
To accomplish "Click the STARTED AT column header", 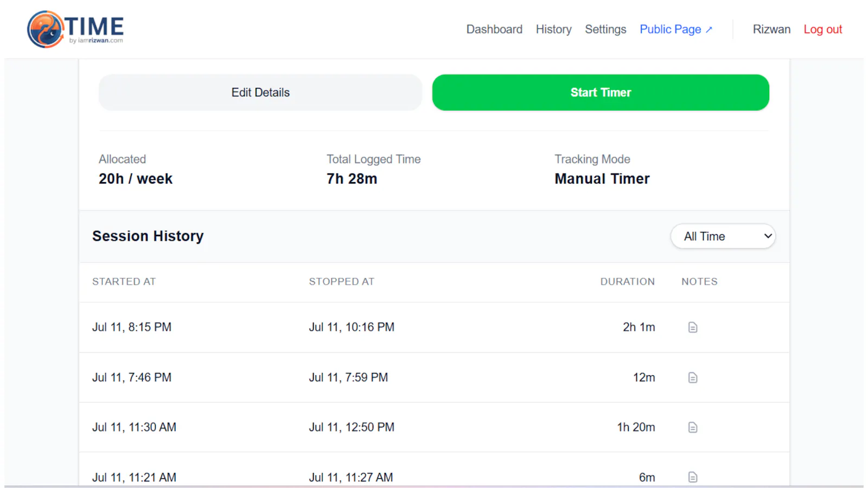I will tap(124, 281).
